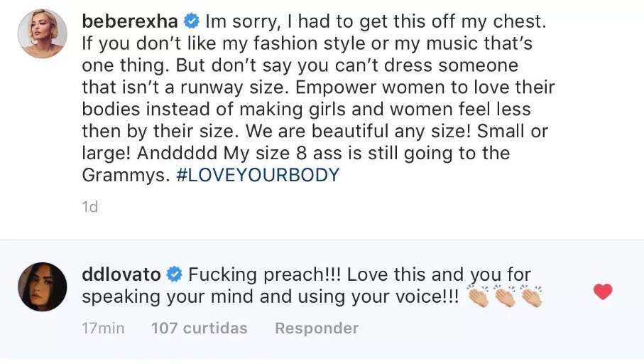644x364 pixels.
Task: Open ddlovato's profile picture
Action: coord(43,286)
